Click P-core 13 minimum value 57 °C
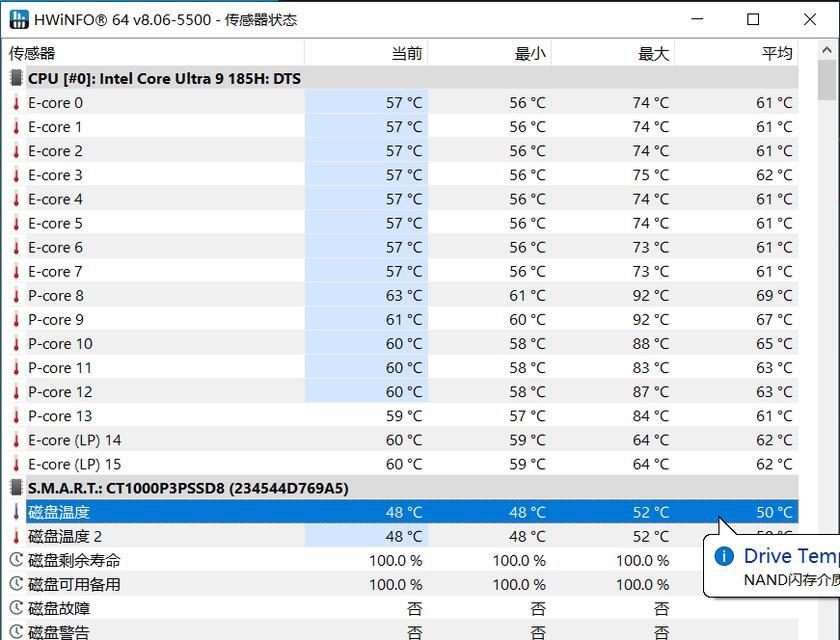 click(528, 416)
